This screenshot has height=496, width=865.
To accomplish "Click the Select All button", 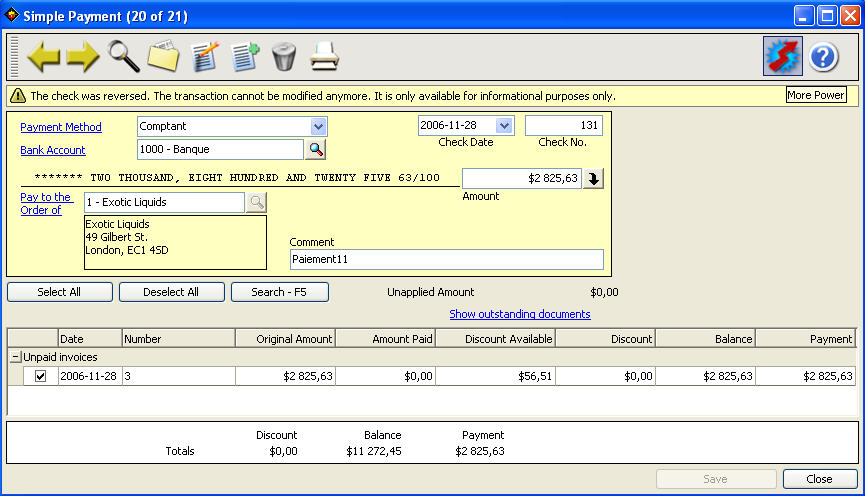I will coord(60,292).
